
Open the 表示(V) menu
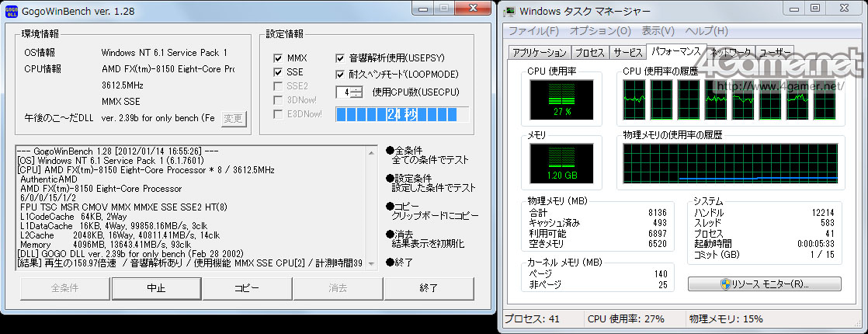[658, 30]
